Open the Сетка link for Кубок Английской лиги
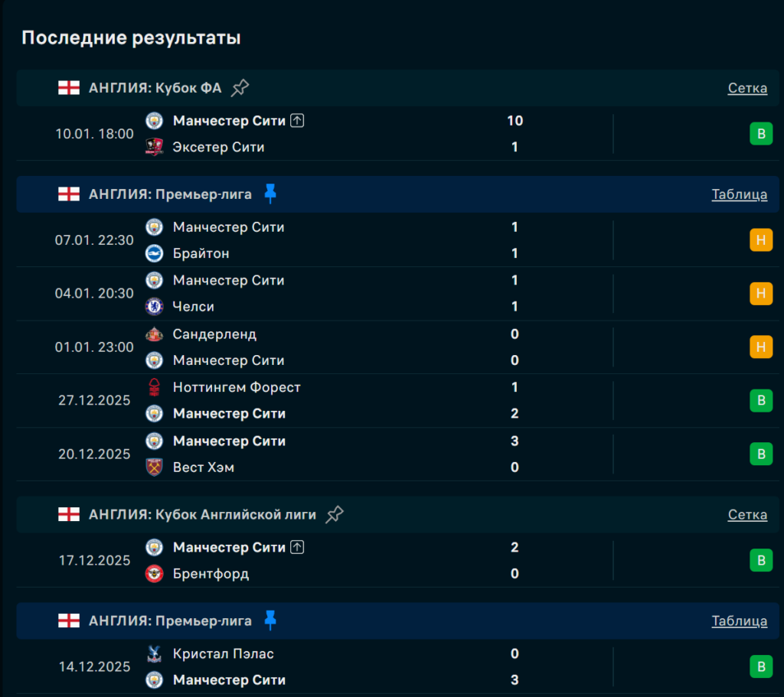784x697 pixels. click(x=747, y=515)
